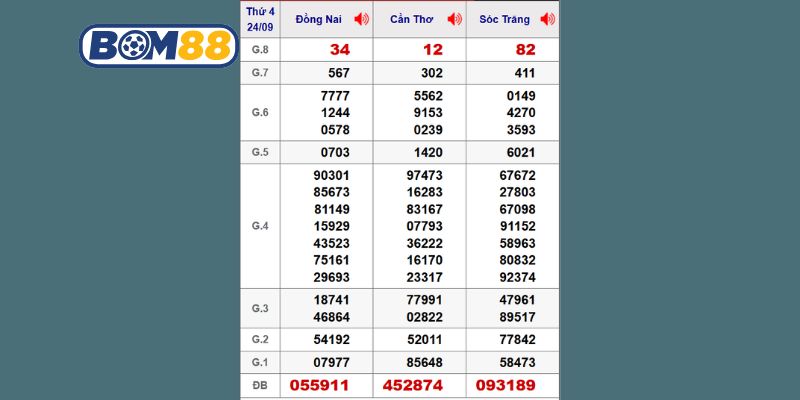Play audio for Cần Thơ results
The height and width of the screenshot is (400, 800).
454,19
